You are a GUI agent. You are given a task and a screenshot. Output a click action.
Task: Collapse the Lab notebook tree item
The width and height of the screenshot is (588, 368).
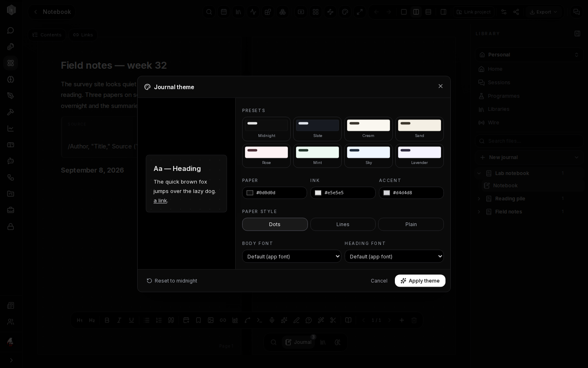[479, 173]
